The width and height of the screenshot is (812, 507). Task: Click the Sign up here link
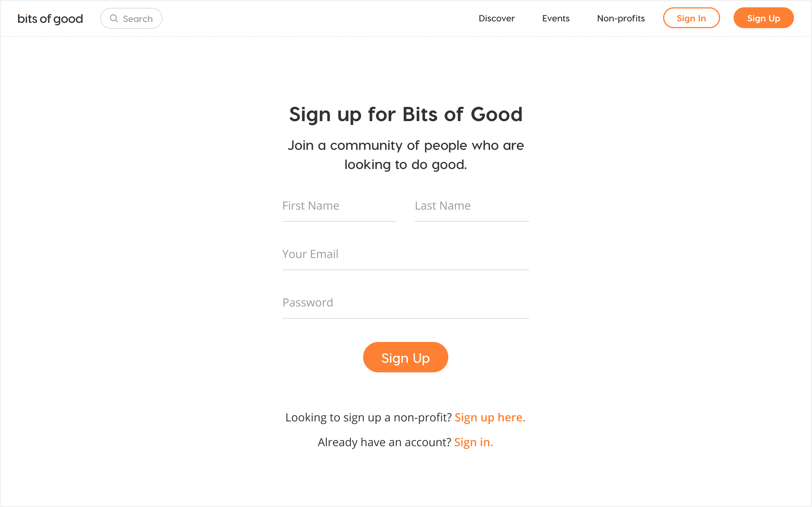pyautogui.click(x=490, y=417)
